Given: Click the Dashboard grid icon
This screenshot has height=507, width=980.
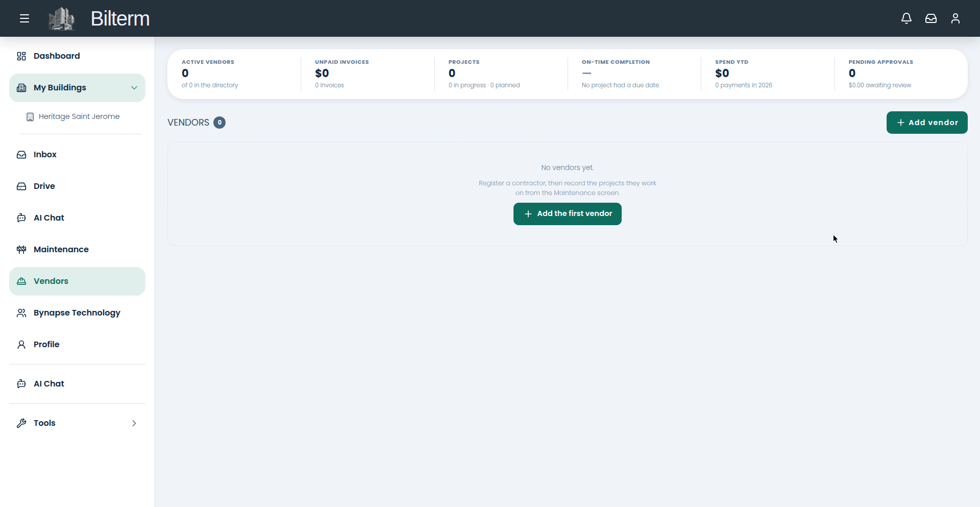Looking at the screenshot, I should click(21, 56).
